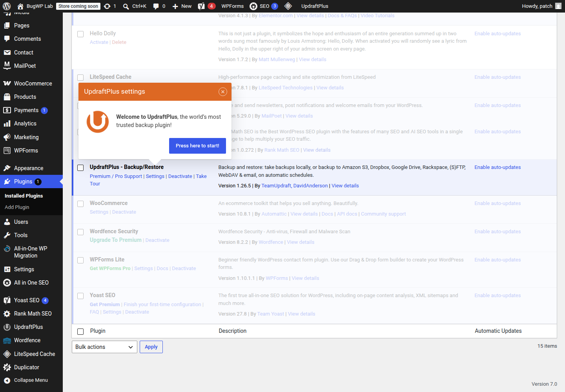Check the Yoast SEO plugin checkbox
The image size is (565, 392).
(80, 296)
